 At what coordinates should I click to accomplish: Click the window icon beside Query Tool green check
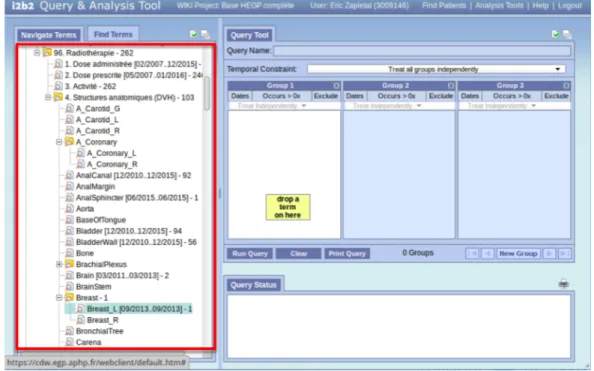567,34
